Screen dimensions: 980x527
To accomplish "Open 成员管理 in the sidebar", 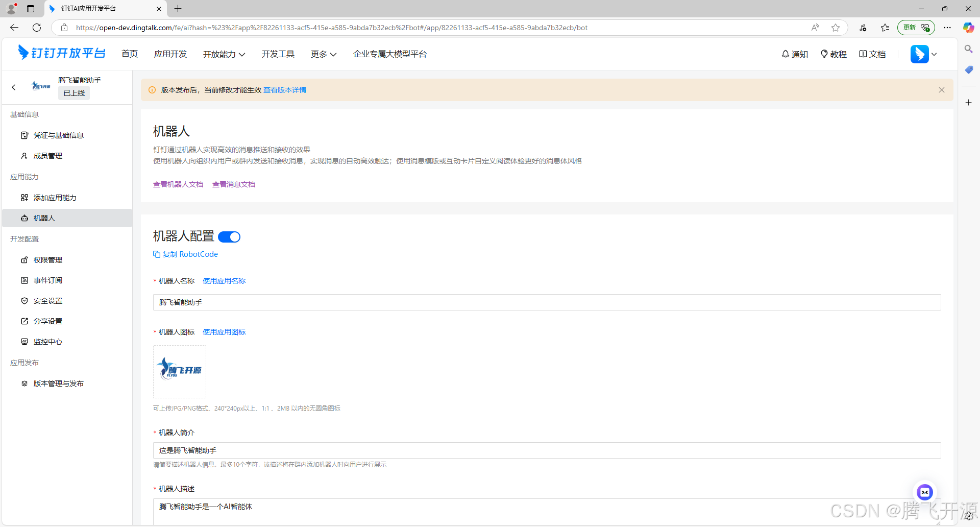I will coord(67,156).
